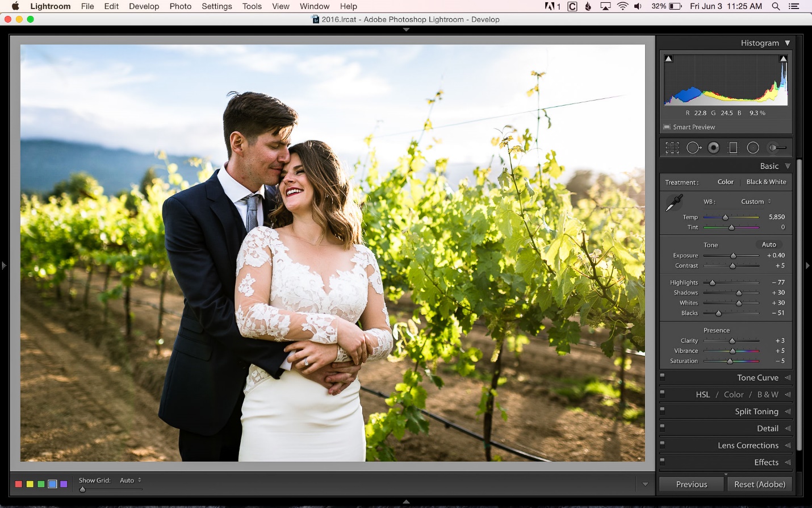
Task: Click the HSL tab label
Action: point(703,395)
